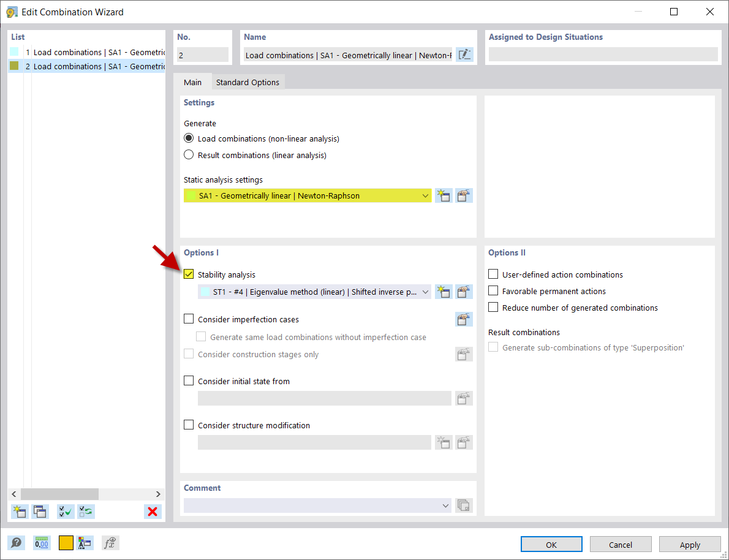Edit the selected stability analysis settings
The image size is (729, 560).
[464, 292]
